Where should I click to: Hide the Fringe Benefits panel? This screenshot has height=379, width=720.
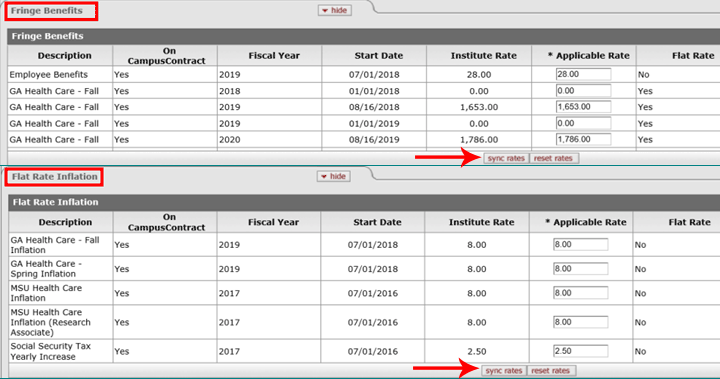click(335, 11)
